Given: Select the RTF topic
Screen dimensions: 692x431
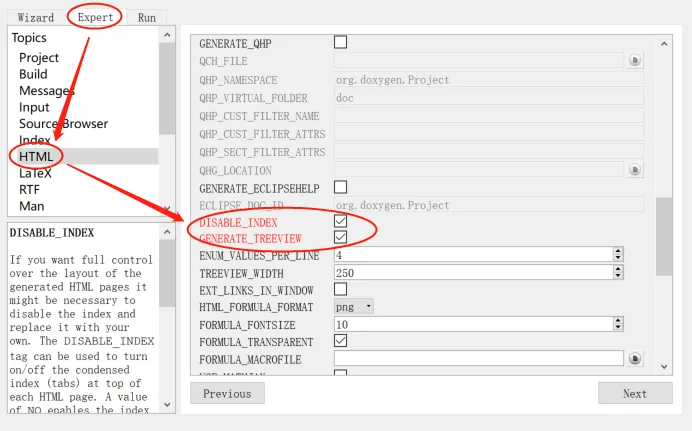Looking at the screenshot, I should [29, 190].
